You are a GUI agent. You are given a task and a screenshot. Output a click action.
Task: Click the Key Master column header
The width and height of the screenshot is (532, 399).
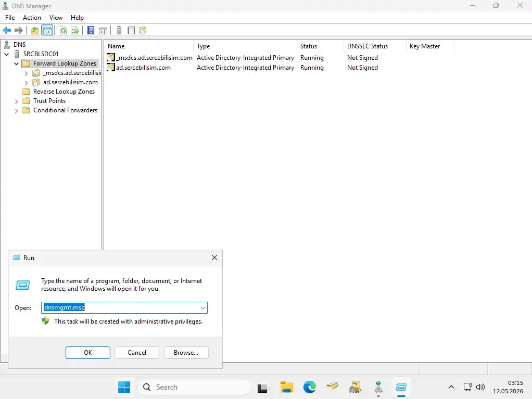(x=429, y=46)
